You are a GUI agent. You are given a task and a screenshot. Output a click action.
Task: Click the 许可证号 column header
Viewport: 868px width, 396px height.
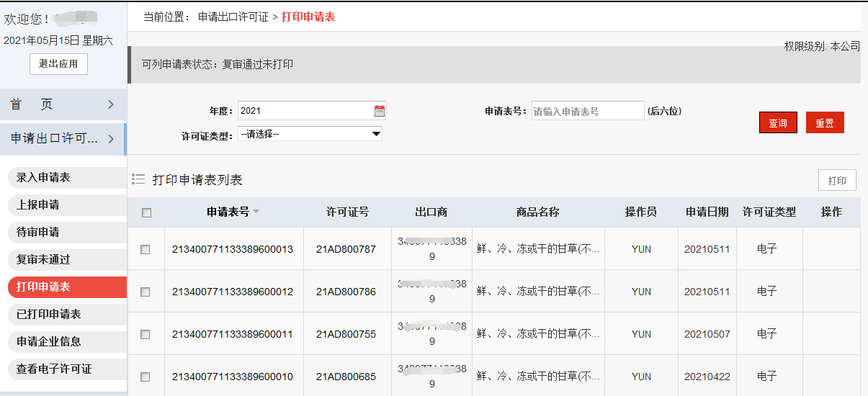(x=348, y=212)
